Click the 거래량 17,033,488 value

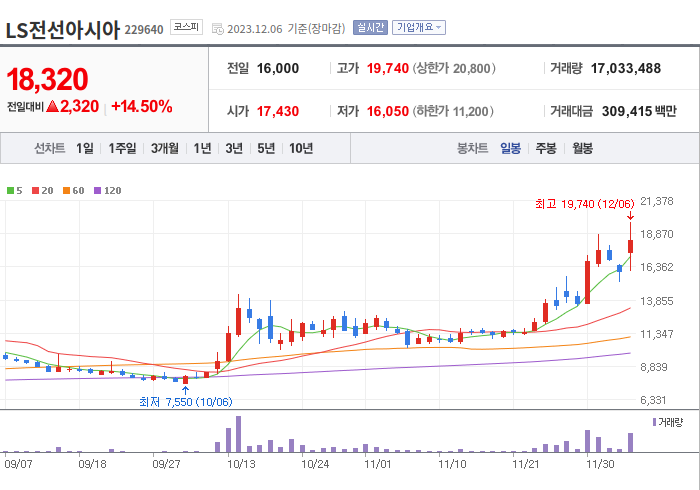point(625,68)
